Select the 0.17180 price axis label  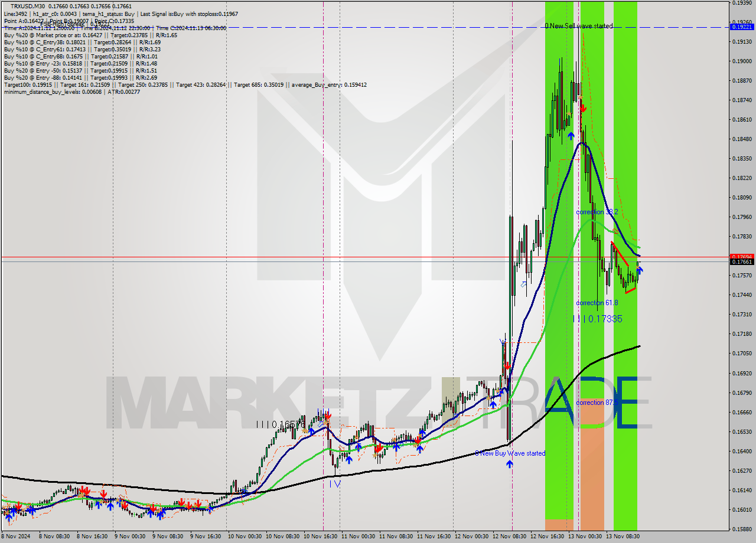click(743, 333)
